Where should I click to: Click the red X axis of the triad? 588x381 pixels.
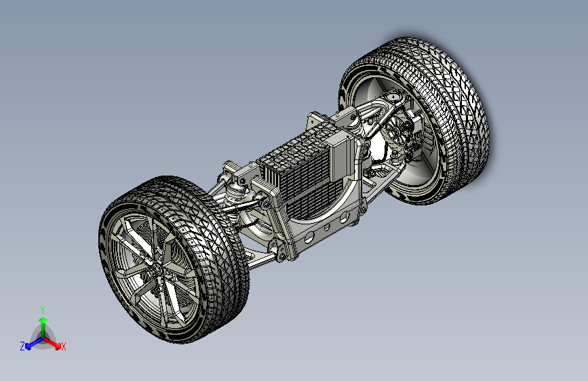[54, 343]
